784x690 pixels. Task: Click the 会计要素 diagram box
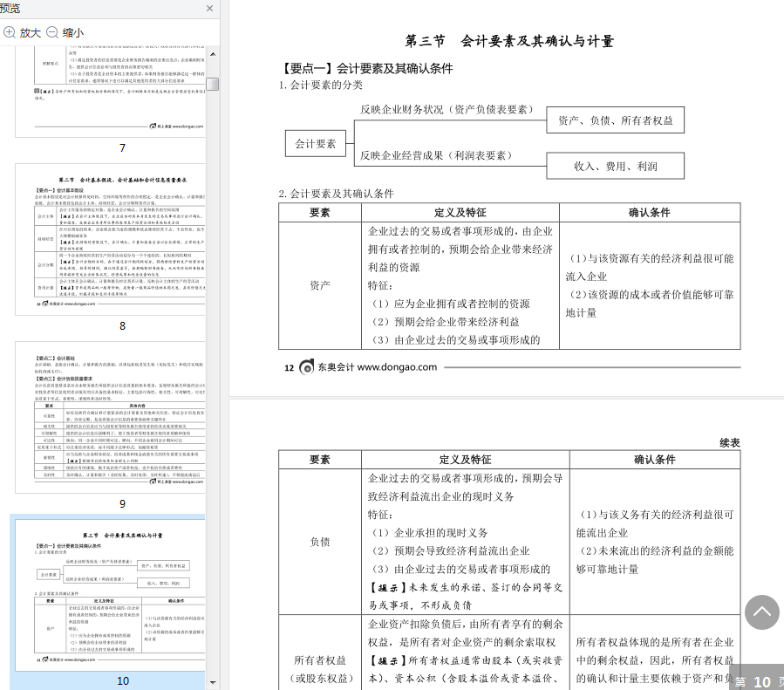(x=315, y=144)
